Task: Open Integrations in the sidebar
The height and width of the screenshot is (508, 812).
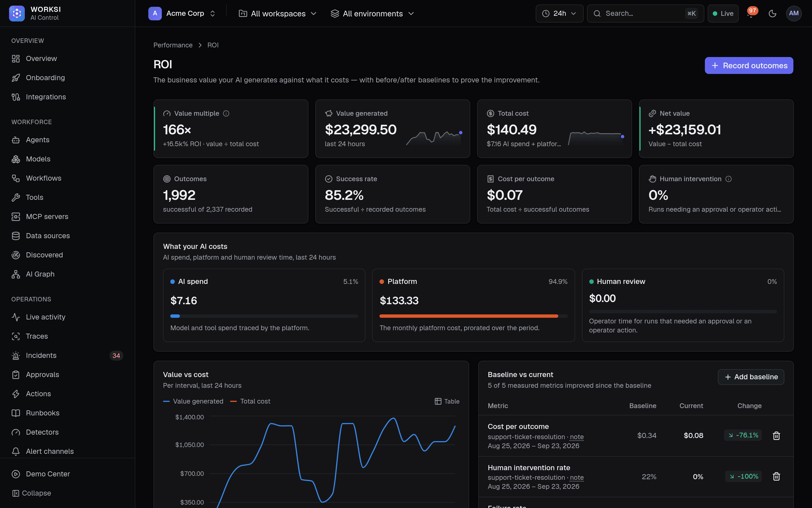Action: tap(67, 97)
